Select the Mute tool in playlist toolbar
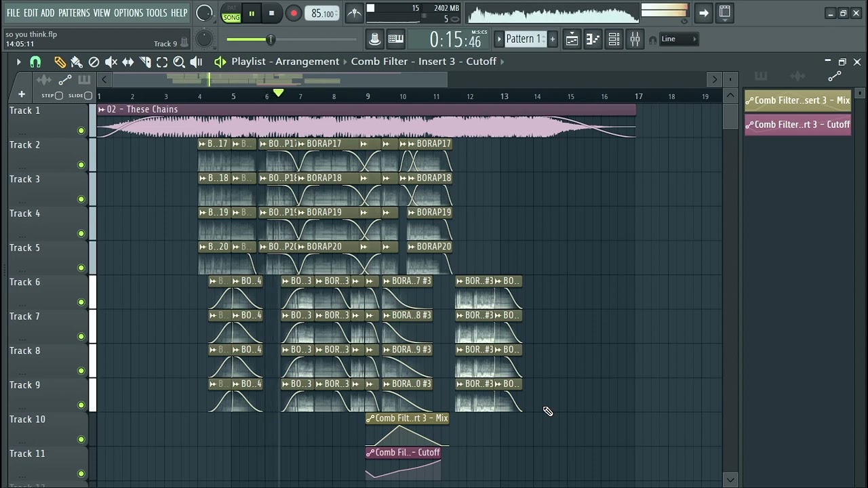Screen dimensions: 868x488 [111, 62]
